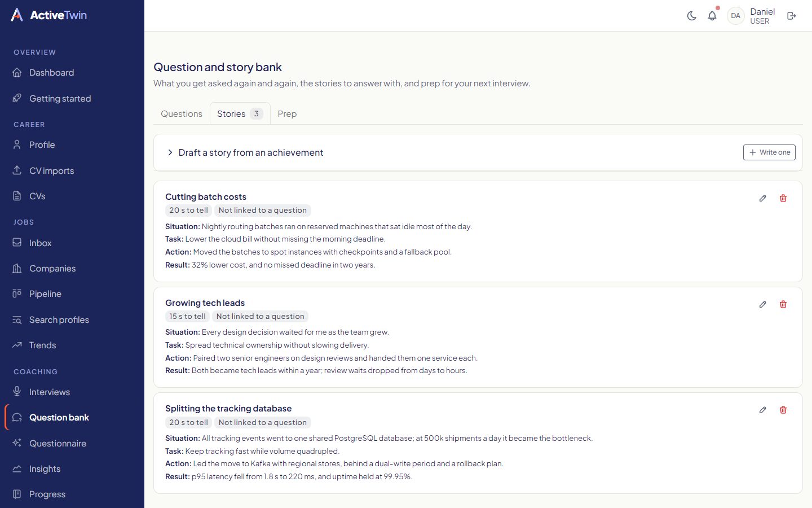Open Progress in sidebar
The width and height of the screenshot is (812, 508).
(72, 494)
